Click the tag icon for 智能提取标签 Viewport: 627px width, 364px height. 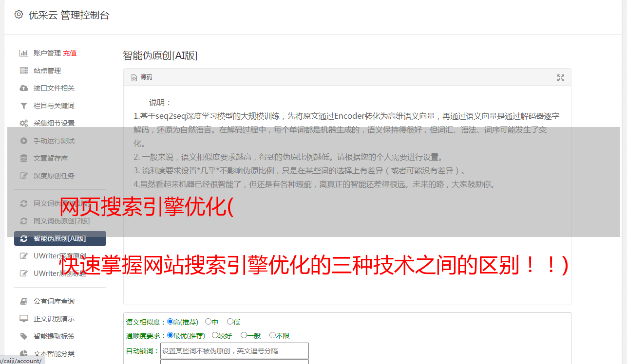pyautogui.click(x=23, y=336)
